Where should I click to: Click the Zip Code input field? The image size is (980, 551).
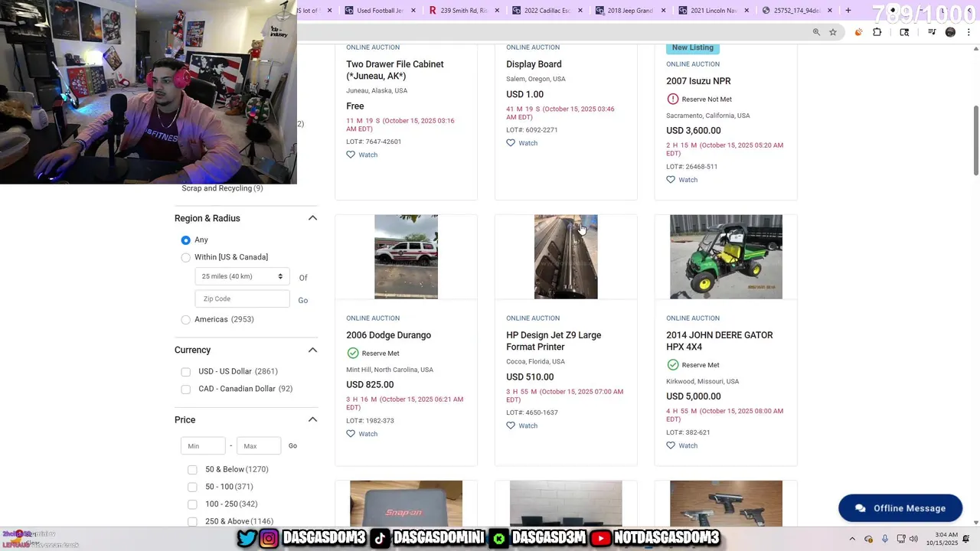[242, 298]
